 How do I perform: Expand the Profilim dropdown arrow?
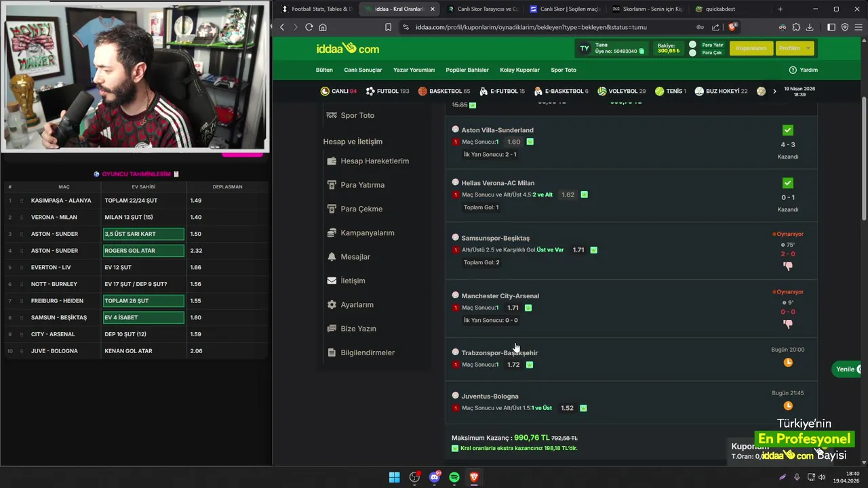tap(808, 48)
